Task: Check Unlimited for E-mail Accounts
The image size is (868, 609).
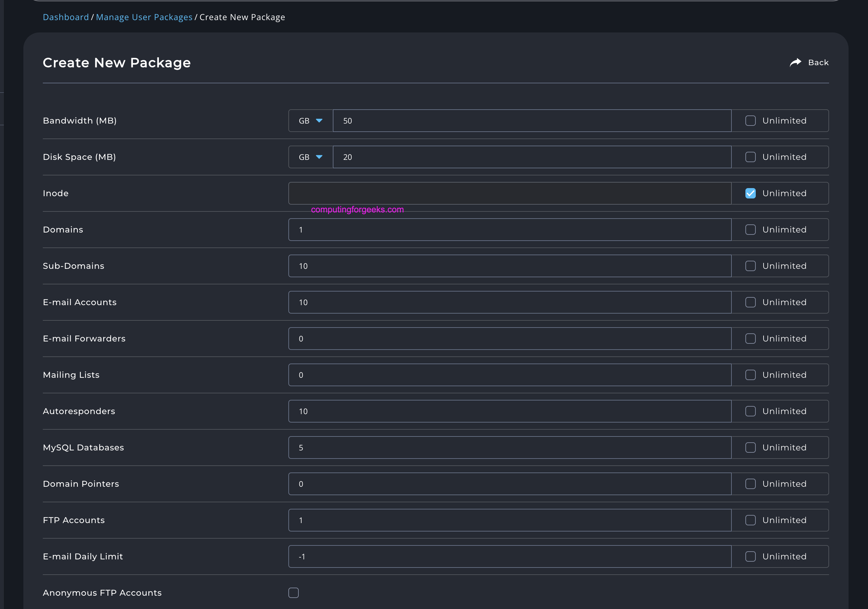Action: coord(750,302)
